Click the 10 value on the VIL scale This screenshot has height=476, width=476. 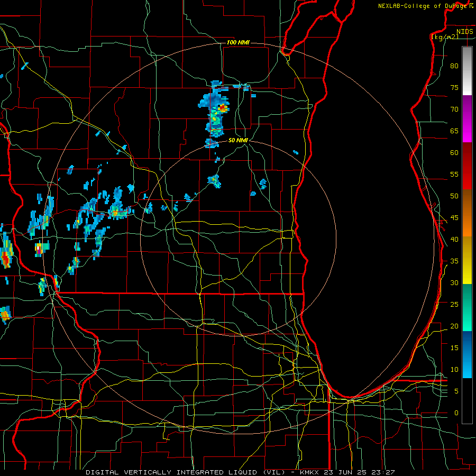coord(454,370)
